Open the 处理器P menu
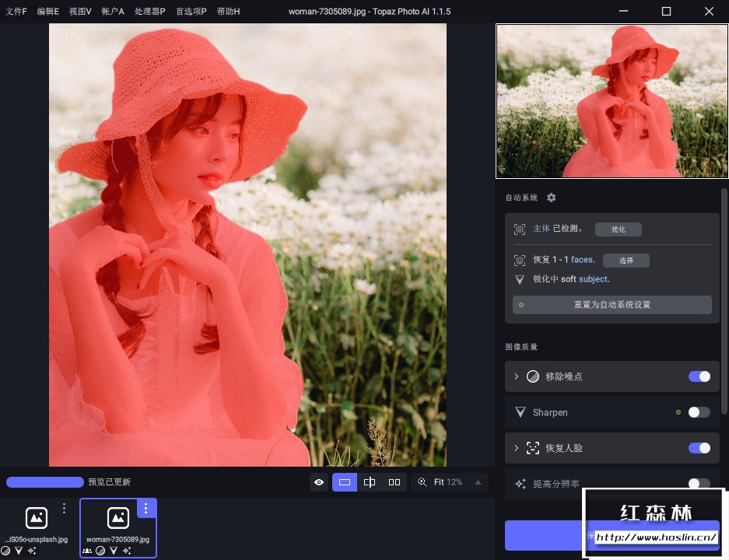Screen dimensions: 729x560 [149, 11]
